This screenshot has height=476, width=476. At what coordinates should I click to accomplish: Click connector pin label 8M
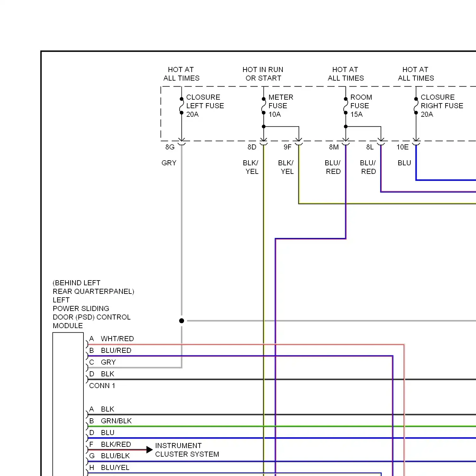(x=334, y=147)
